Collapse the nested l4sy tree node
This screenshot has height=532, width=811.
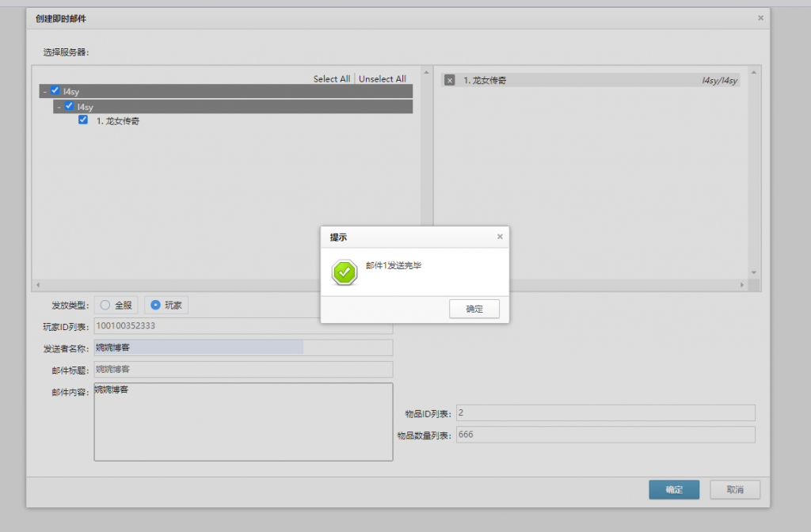[59, 106]
